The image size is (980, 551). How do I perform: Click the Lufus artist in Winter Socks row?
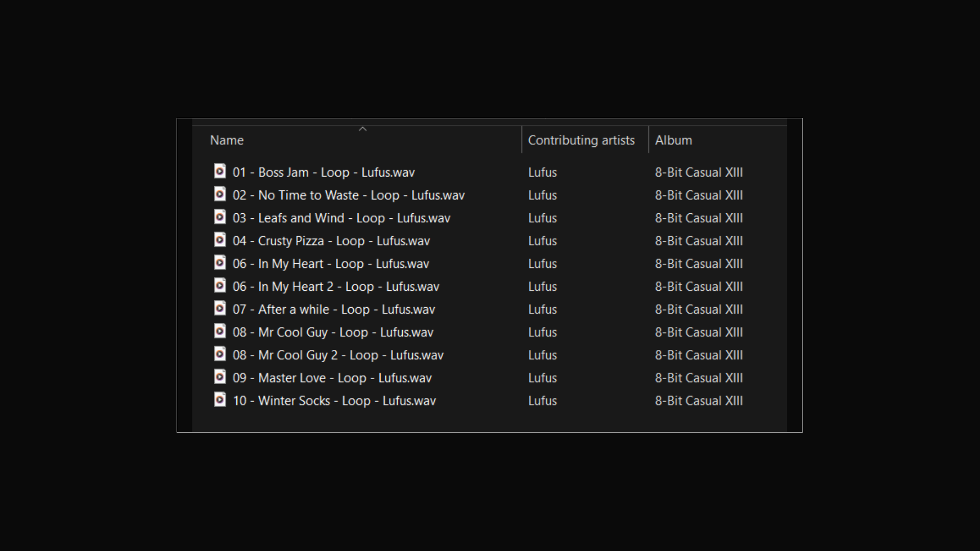point(542,401)
